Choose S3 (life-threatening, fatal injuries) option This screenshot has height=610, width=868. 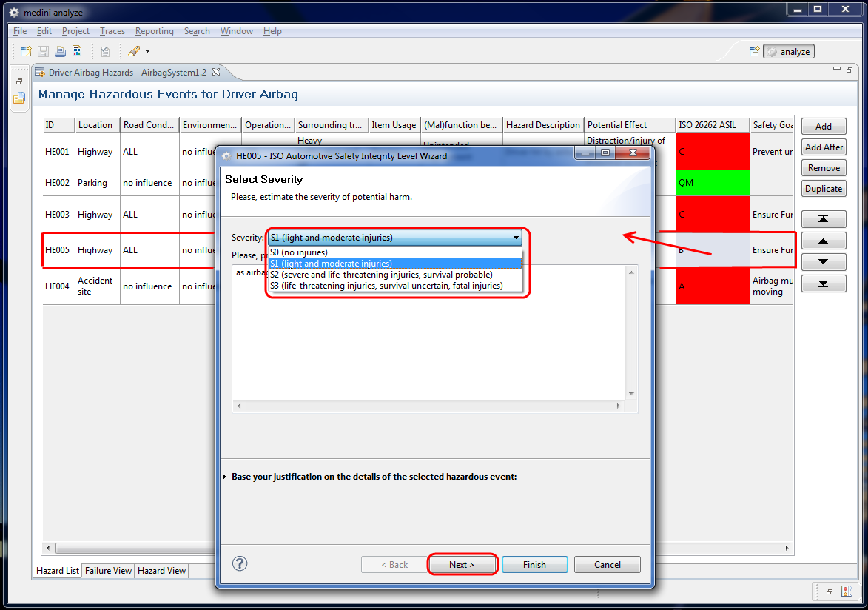(x=394, y=286)
